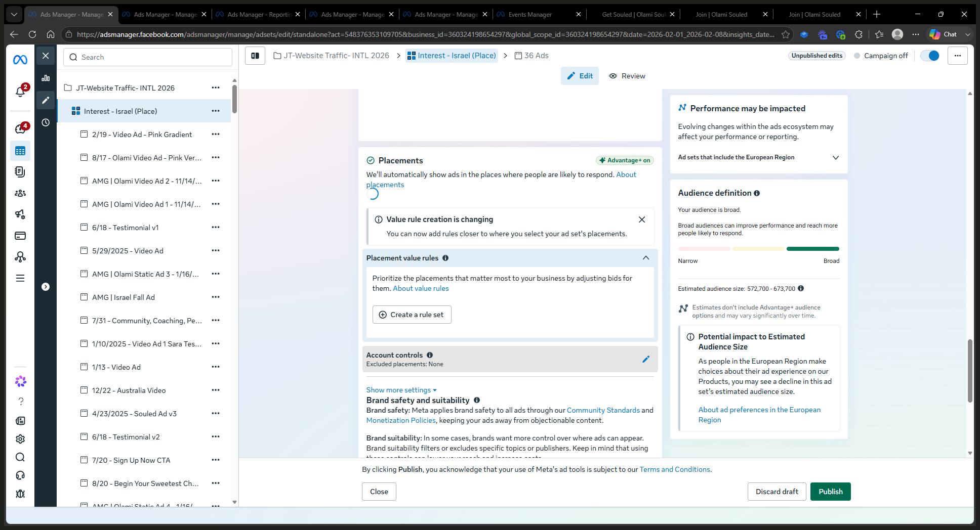Open the About value rules link
This screenshot has height=530, width=980.
coord(421,288)
